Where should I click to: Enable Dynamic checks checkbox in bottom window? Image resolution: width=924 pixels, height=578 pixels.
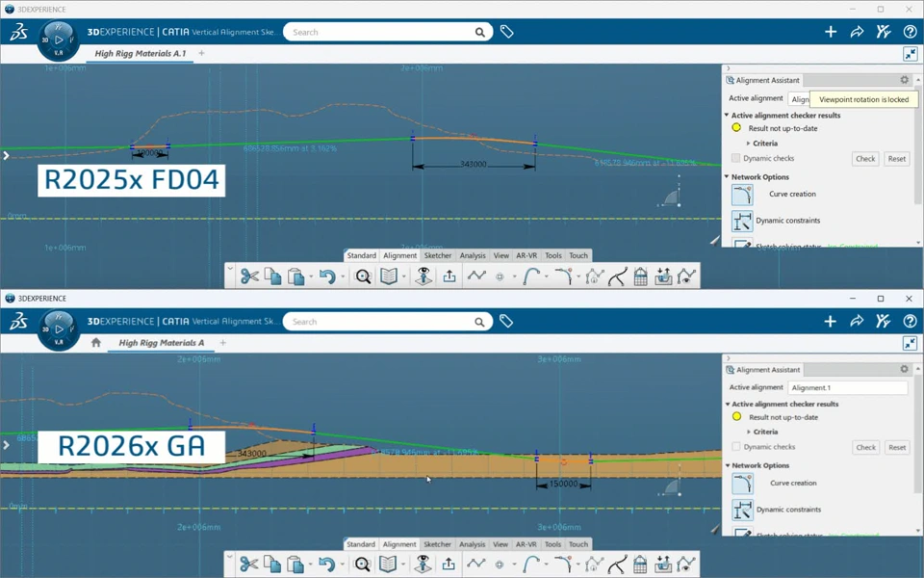click(x=736, y=446)
